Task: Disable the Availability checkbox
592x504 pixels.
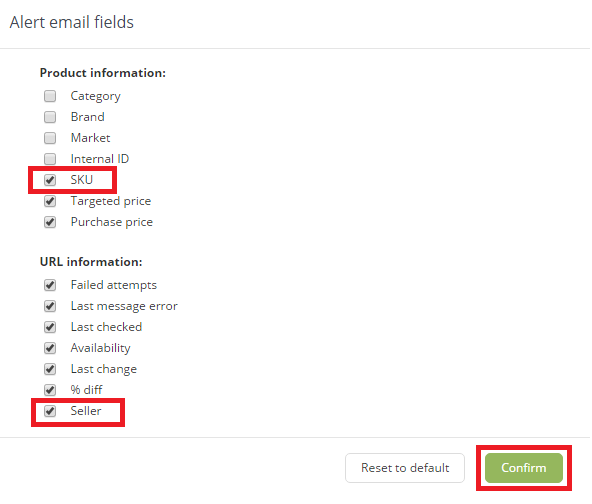Action: point(50,348)
